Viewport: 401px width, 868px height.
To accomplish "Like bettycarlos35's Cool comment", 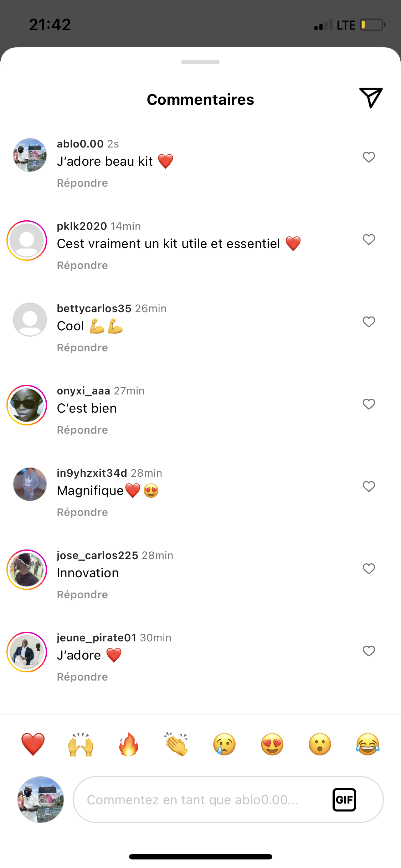I will (369, 322).
